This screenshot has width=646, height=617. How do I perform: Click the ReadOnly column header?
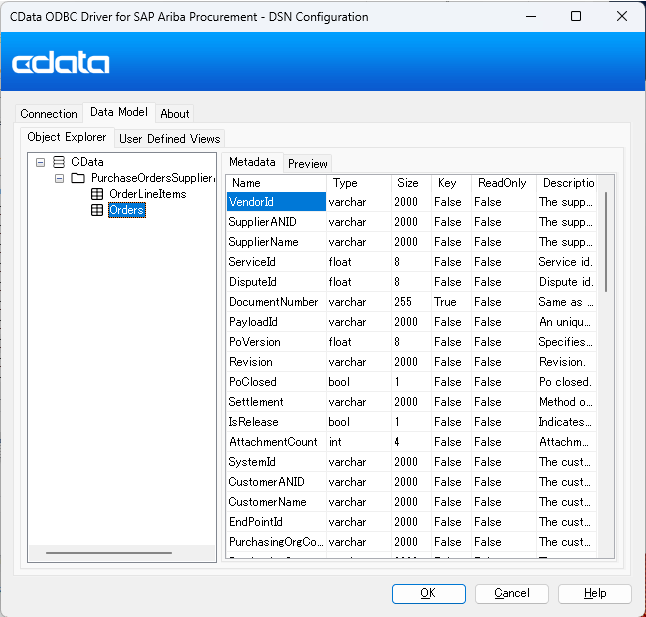tap(503, 183)
